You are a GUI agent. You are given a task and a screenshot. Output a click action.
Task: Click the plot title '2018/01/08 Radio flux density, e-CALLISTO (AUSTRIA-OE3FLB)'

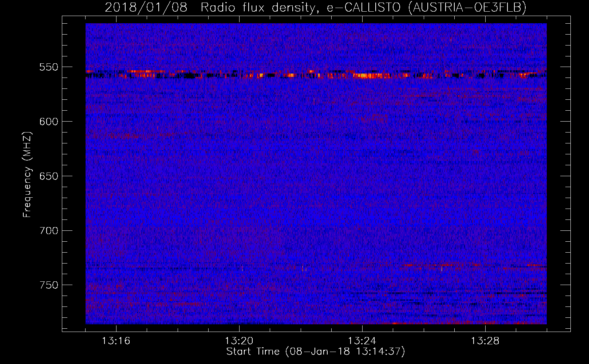click(x=316, y=8)
